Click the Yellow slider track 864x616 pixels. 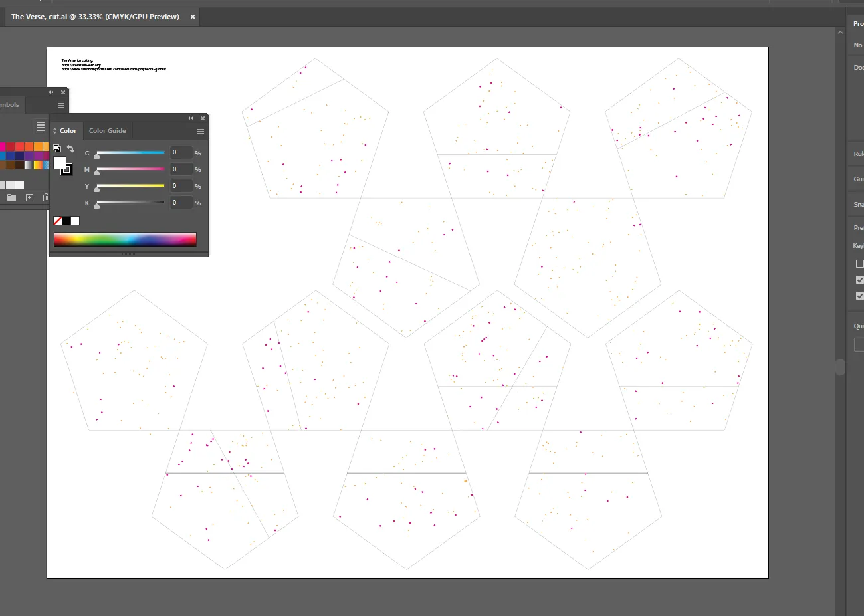point(130,186)
